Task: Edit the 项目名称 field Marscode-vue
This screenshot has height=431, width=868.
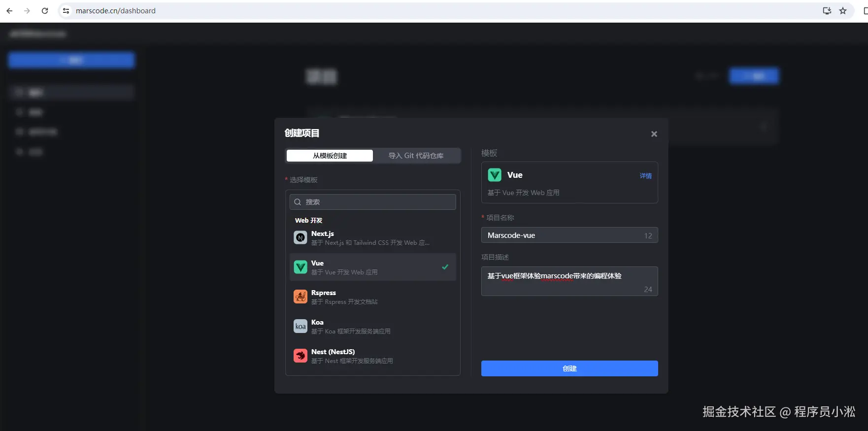Action: tap(569, 235)
